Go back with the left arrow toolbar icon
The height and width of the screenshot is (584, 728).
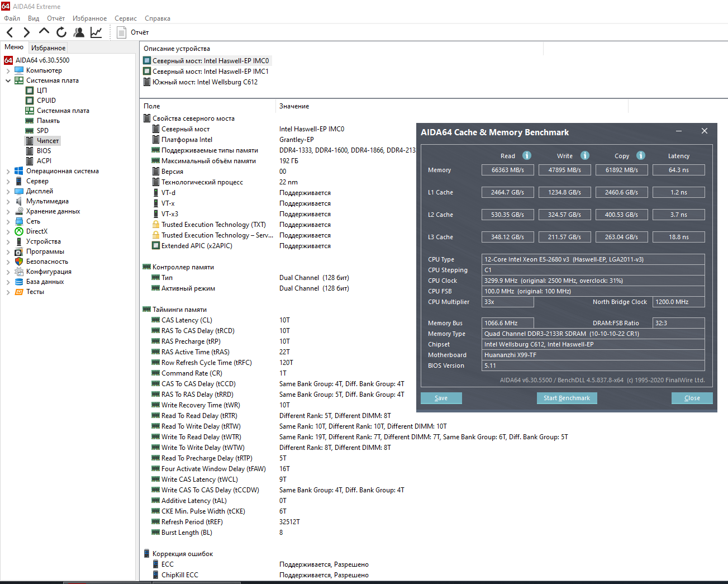tap(10, 32)
